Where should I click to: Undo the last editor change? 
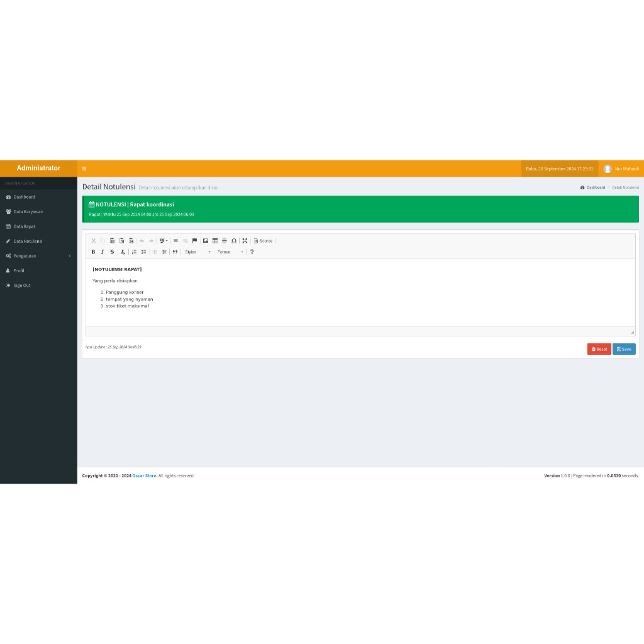coord(142,241)
